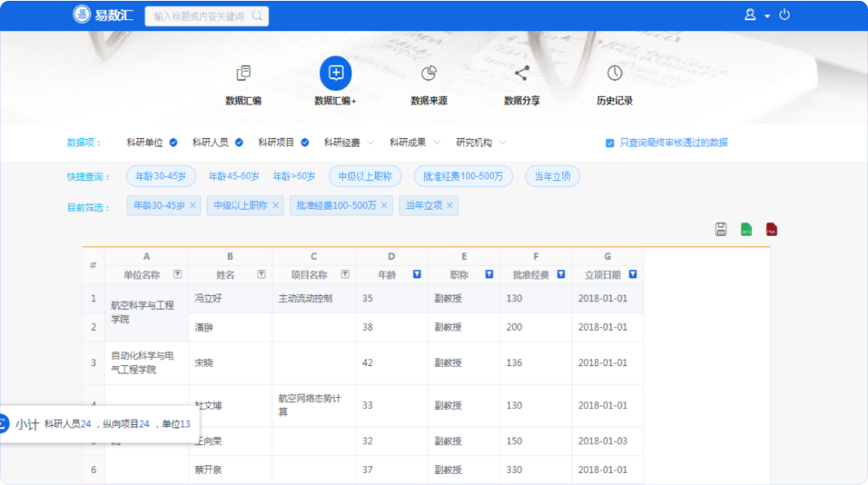
Task: Open the user account icon
Action: (x=750, y=15)
